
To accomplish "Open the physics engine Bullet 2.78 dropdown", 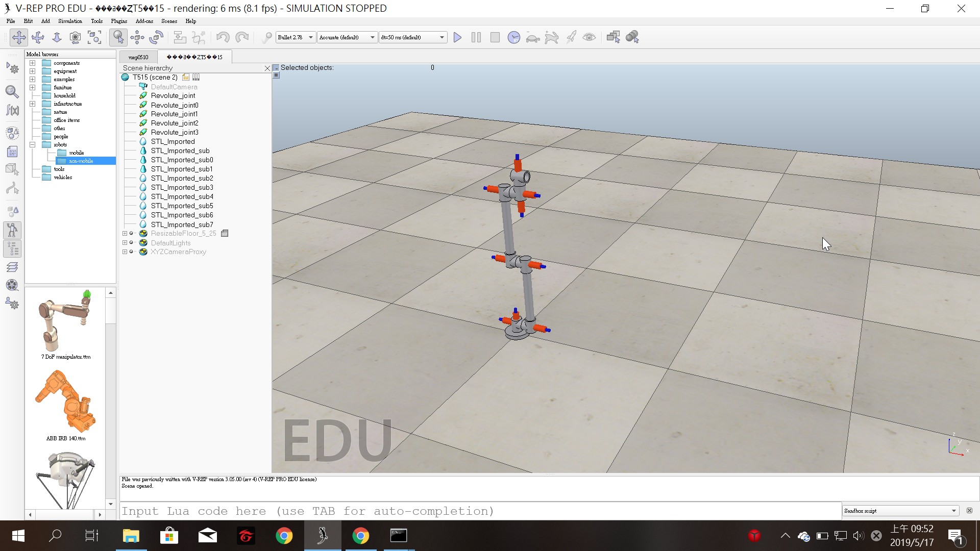I will pos(296,37).
